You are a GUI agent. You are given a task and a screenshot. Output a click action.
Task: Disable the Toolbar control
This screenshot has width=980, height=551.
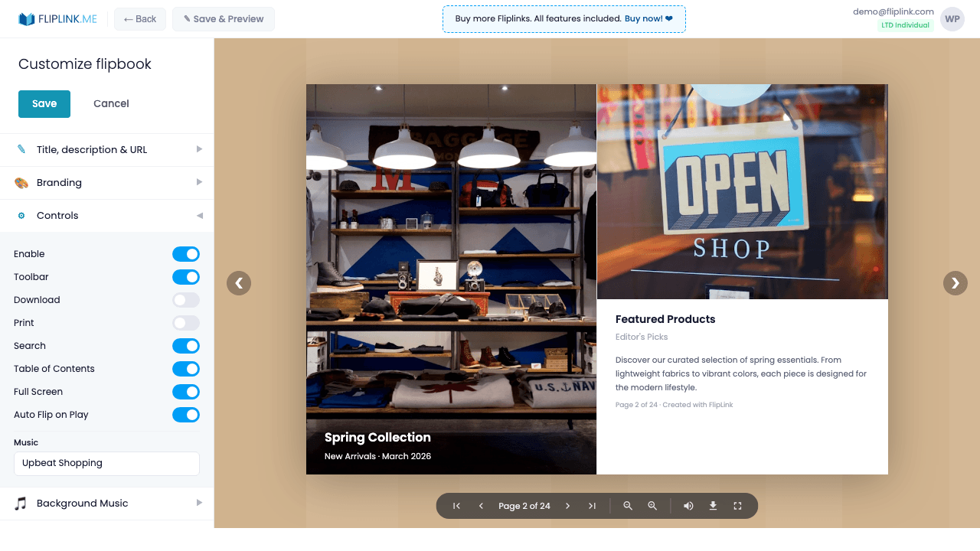(x=186, y=276)
